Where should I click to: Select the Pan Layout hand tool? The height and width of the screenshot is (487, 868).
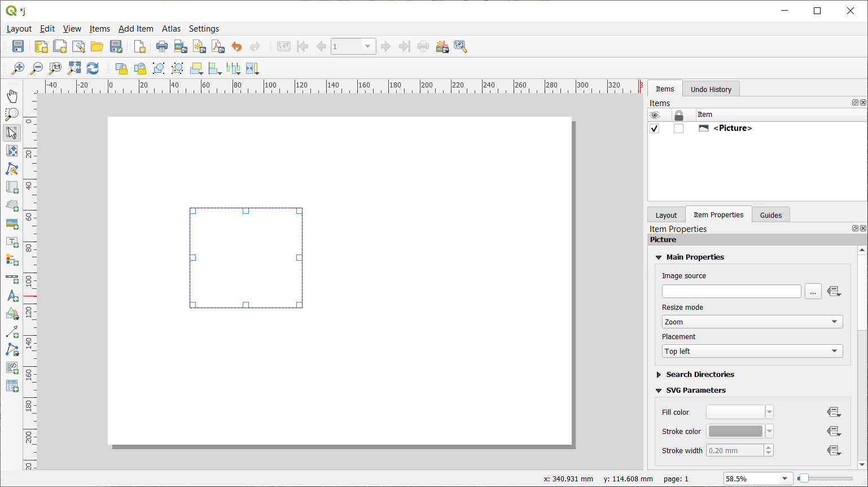(12, 96)
